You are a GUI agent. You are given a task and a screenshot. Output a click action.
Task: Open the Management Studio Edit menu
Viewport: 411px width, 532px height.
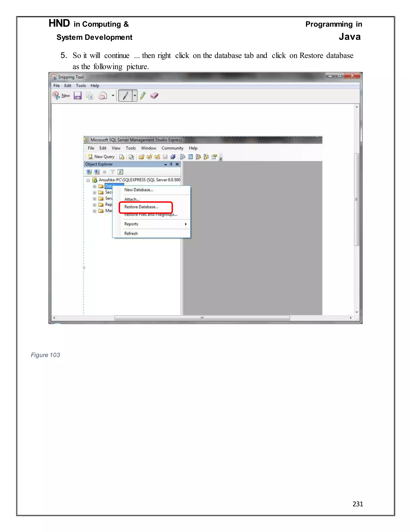[103, 148]
